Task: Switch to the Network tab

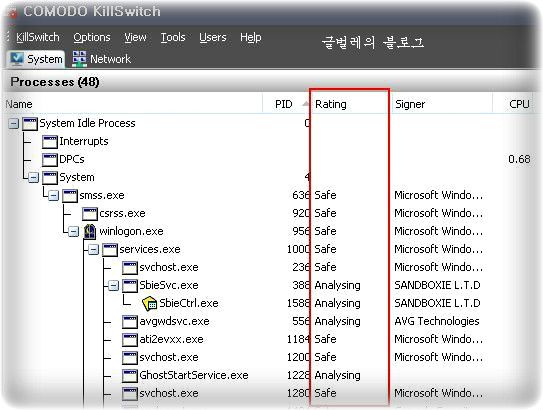Action: [101, 59]
